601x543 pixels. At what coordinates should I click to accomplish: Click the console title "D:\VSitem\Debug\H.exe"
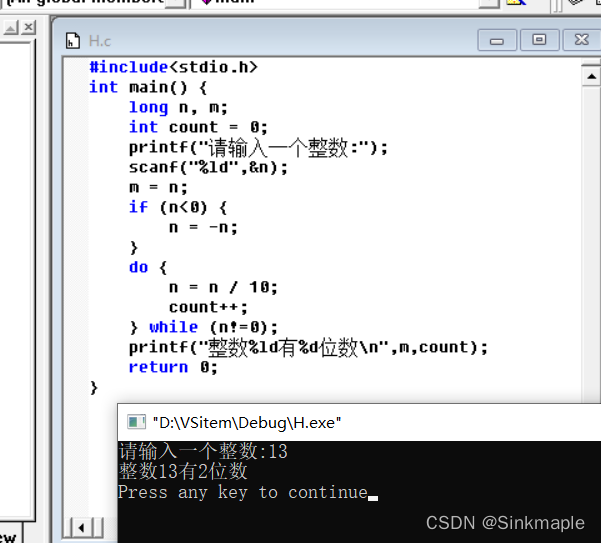(x=246, y=423)
